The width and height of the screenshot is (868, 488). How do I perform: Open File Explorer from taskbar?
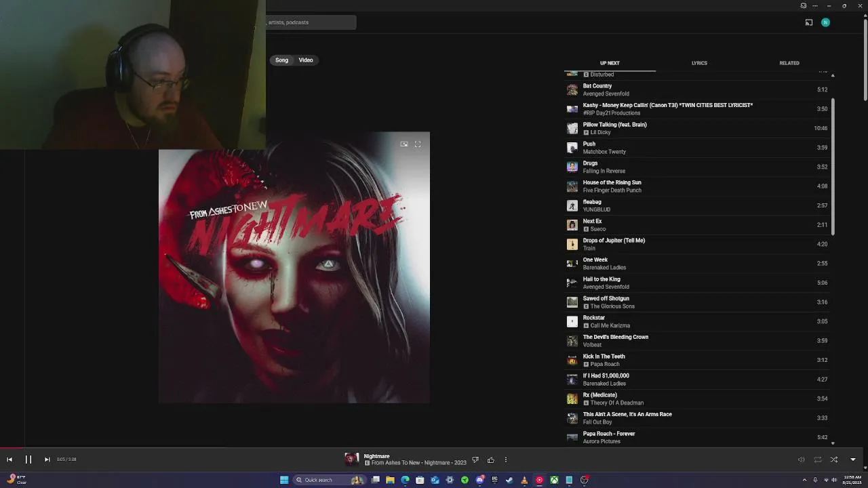(x=390, y=480)
